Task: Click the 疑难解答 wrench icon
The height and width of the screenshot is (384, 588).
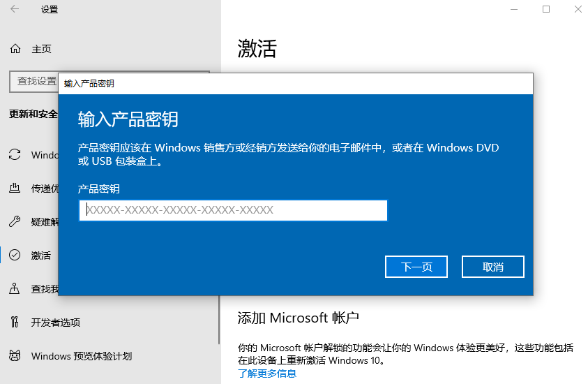Action: (x=15, y=221)
